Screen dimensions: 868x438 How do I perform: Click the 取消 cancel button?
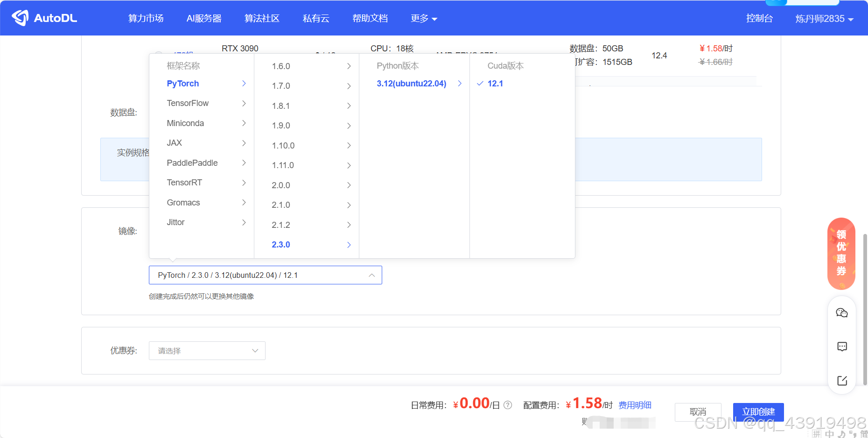(x=698, y=412)
